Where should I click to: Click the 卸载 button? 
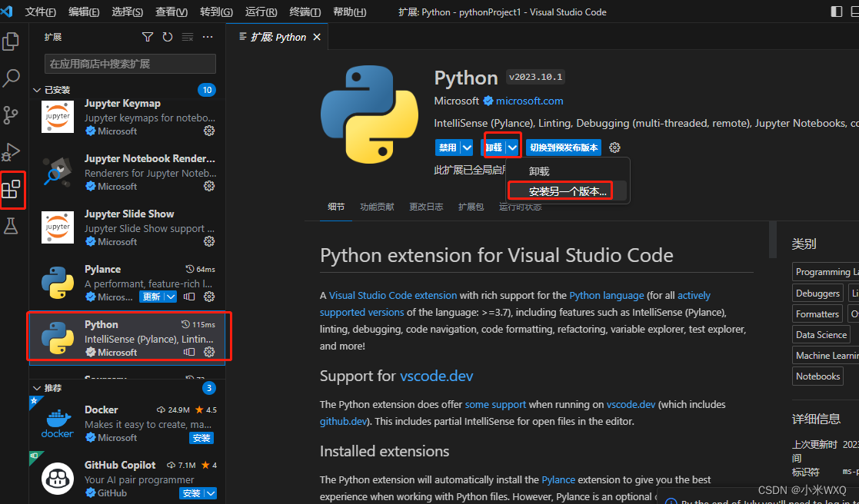click(x=493, y=148)
